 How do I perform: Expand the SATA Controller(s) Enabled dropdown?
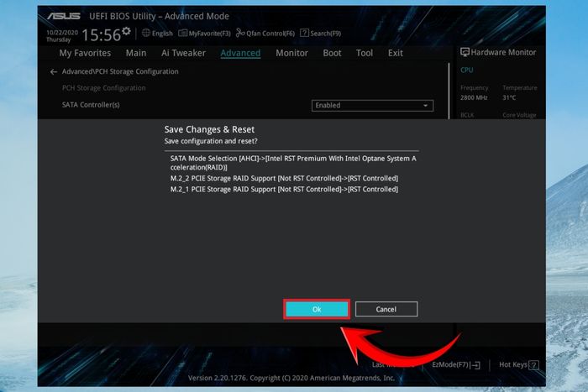click(x=372, y=105)
